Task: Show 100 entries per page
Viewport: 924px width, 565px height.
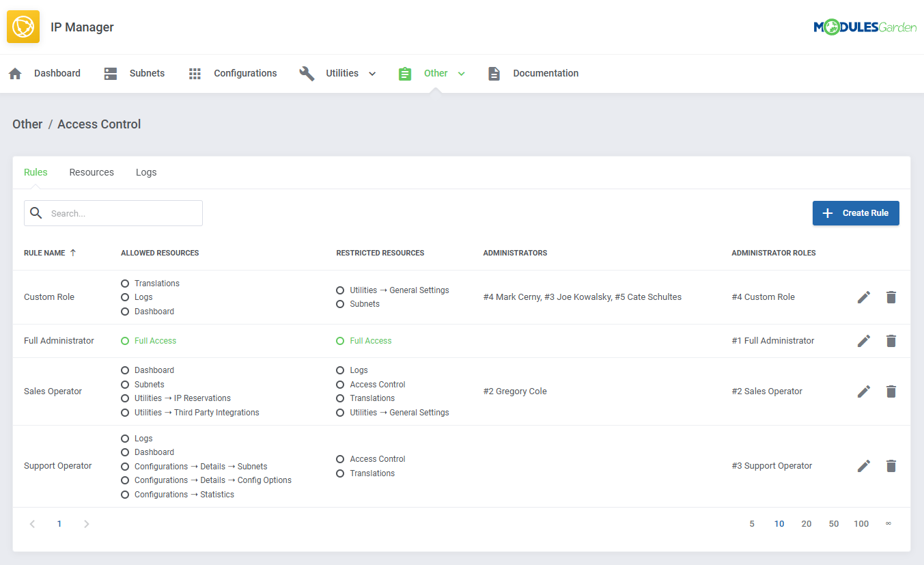Action: [861, 523]
